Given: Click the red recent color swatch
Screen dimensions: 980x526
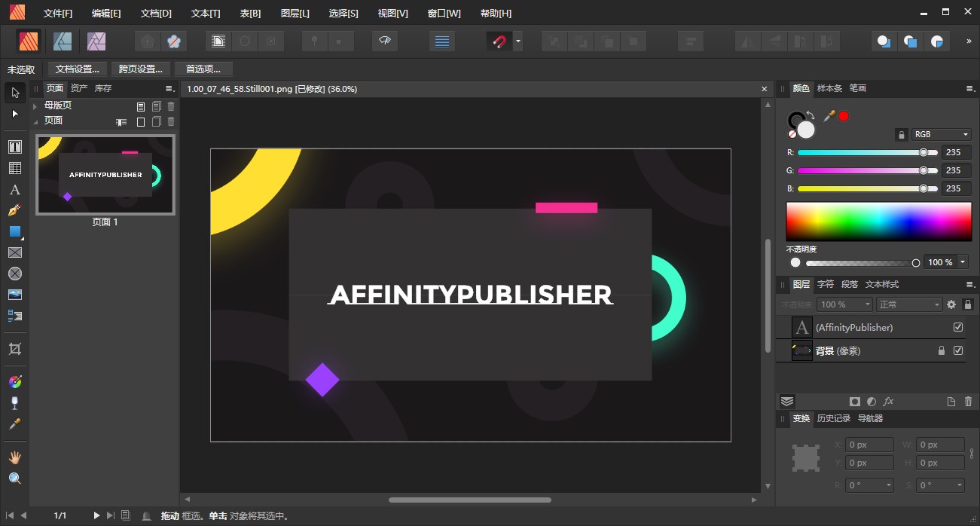Looking at the screenshot, I should 844,116.
